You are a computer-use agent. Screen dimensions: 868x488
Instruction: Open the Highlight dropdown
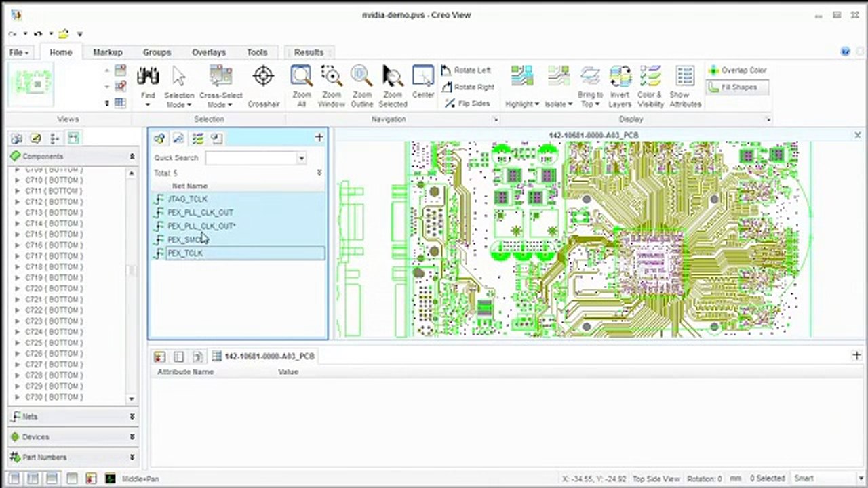click(536, 104)
